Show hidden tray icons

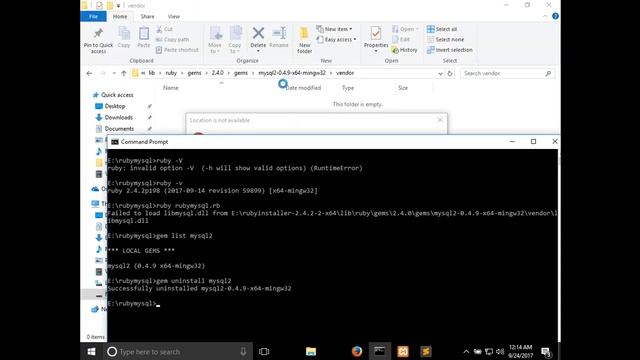coord(466,351)
